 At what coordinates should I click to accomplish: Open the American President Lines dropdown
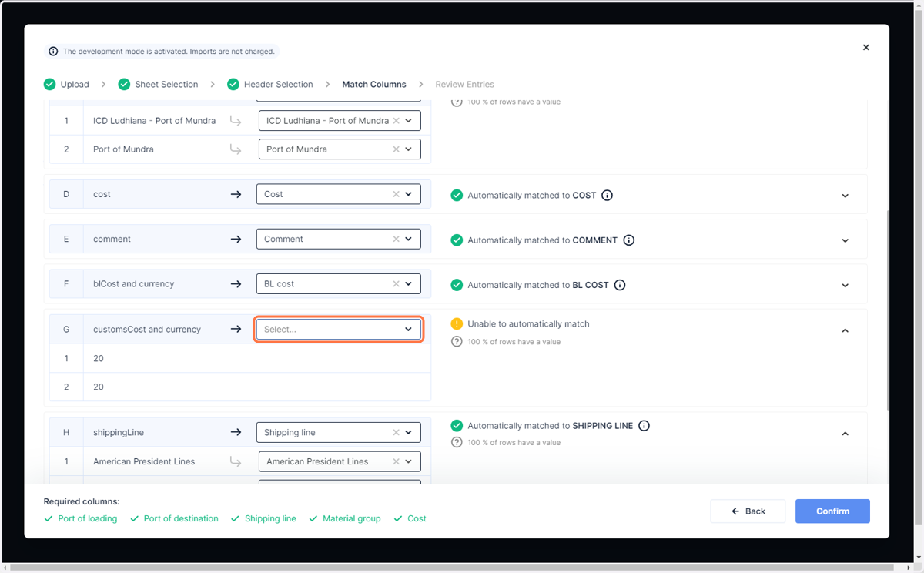409,461
